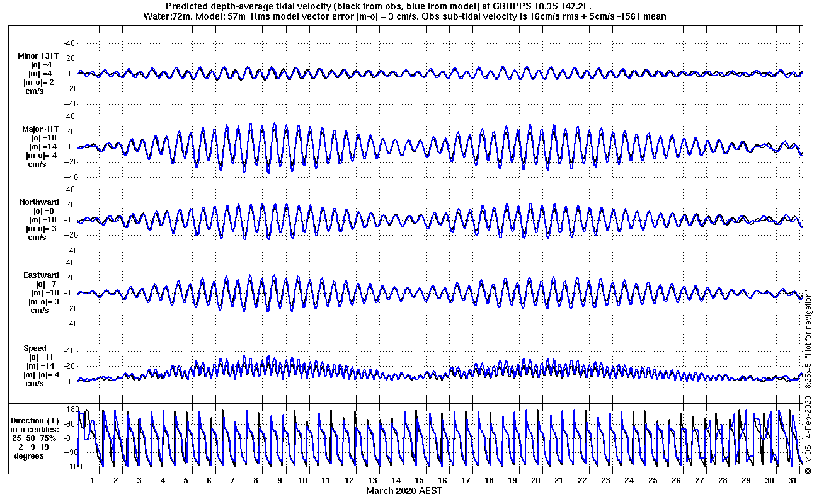Screen dimensions: 819x504
Task: Click day '27' on the date axis
Action: click(699, 481)
